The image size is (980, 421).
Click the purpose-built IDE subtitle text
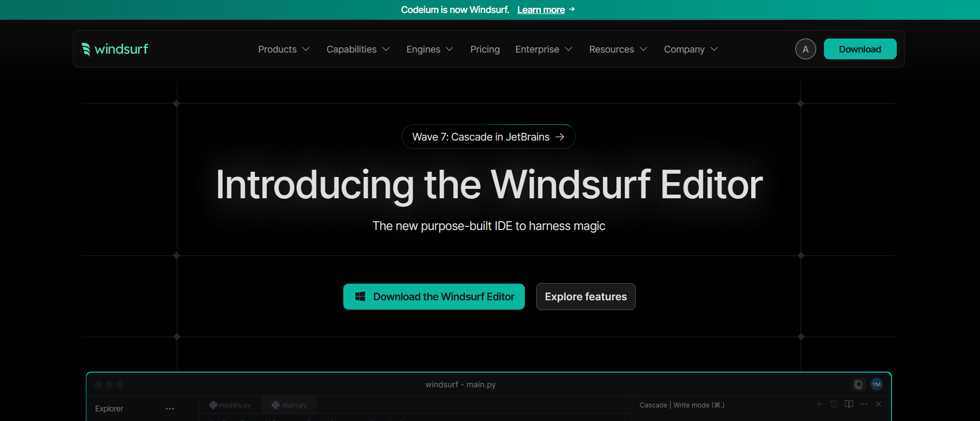point(489,226)
